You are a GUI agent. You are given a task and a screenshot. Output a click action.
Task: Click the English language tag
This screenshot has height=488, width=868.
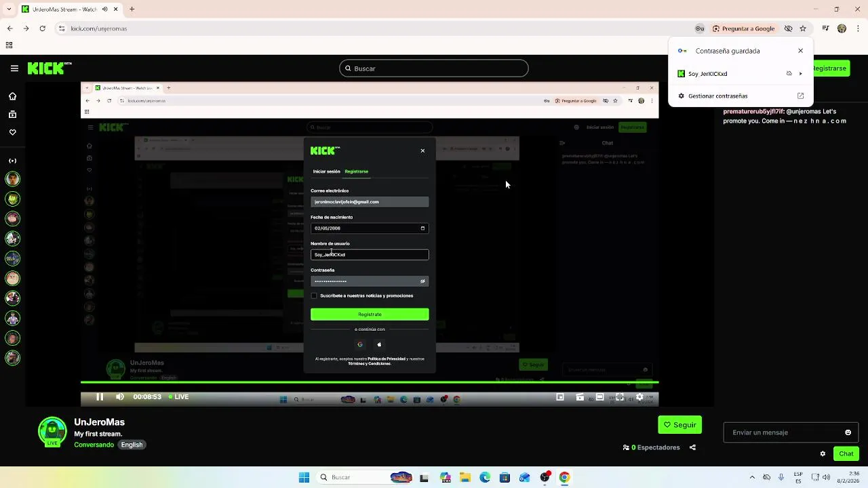point(132,445)
